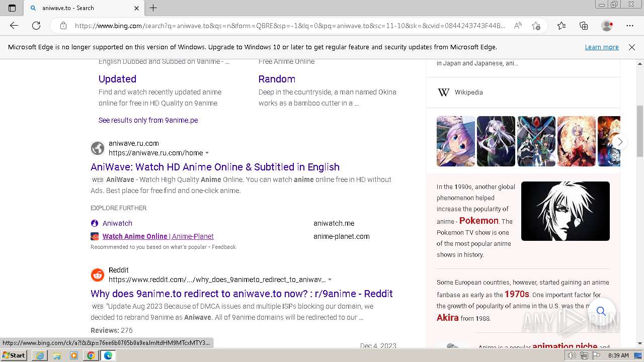The width and height of the screenshot is (644, 362).
Task: Open second thumbnail with white-haired character
Action: tap(496, 141)
